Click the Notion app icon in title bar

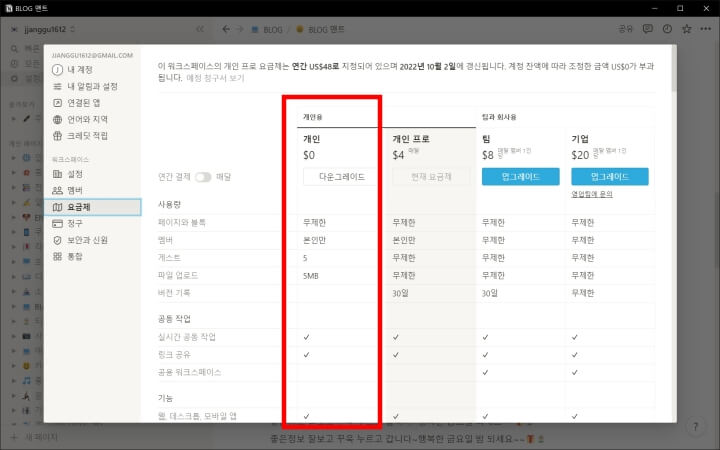[x=9, y=8]
